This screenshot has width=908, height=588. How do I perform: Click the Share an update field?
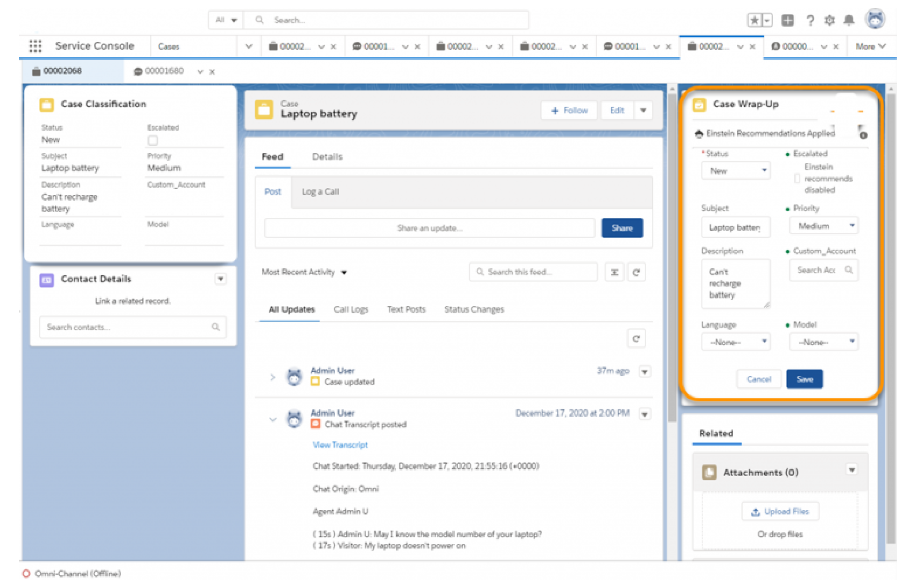[429, 228]
